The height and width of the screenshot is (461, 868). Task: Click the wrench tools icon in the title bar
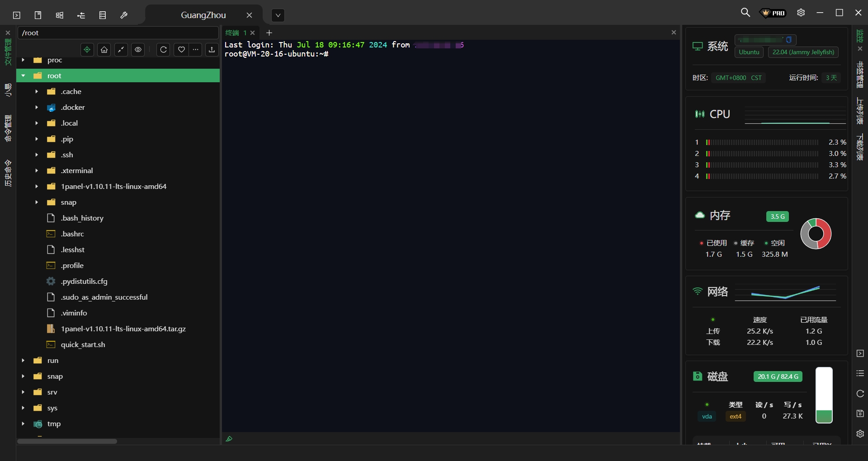(x=123, y=15)
